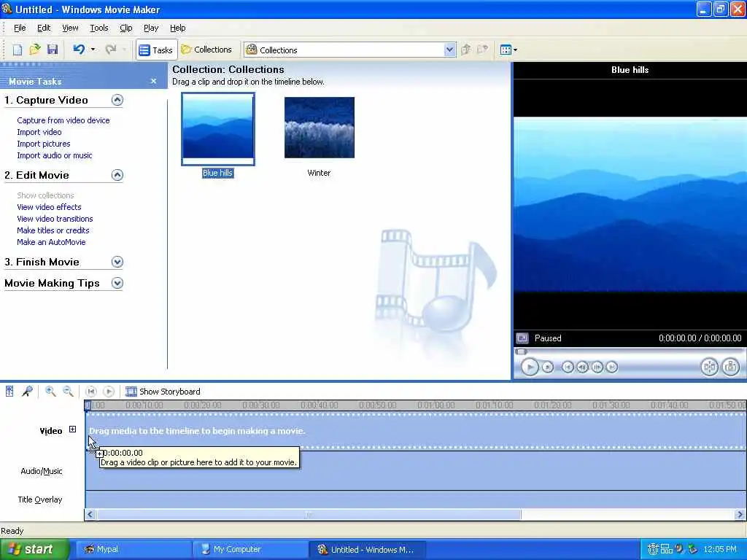This screenshot has width=747, height=560.
Task: Open the File menu
Action: [x=20, y=28]
